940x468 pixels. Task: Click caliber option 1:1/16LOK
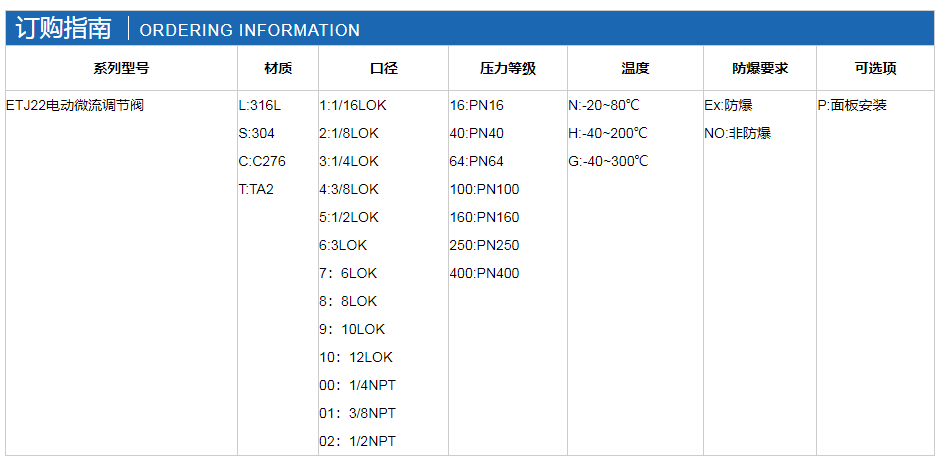pyautogui.click(x=352, y=105)
